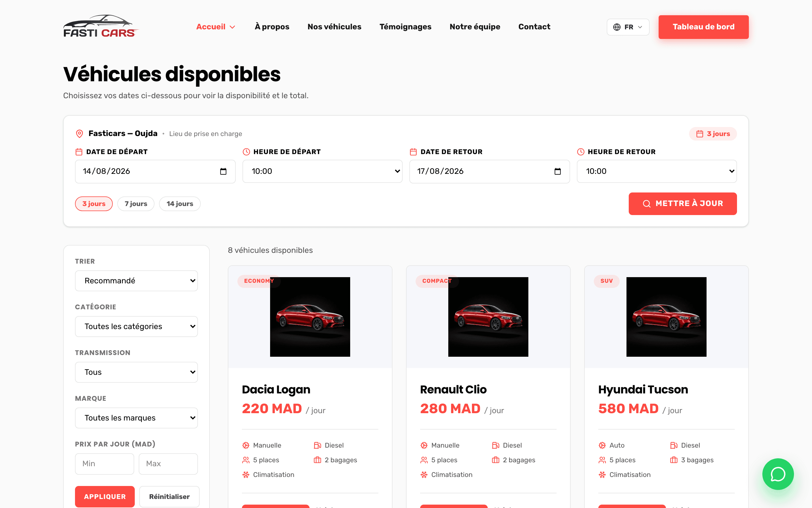The image size is (812, 508).
Task: Click the '280 MAD' price text
Action: [450, 409]
